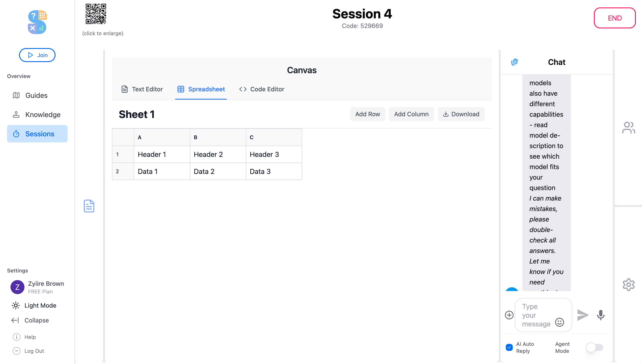Download Sheet 1 as a file
This screenshot has width=642, height=364.
click(461, 114)
